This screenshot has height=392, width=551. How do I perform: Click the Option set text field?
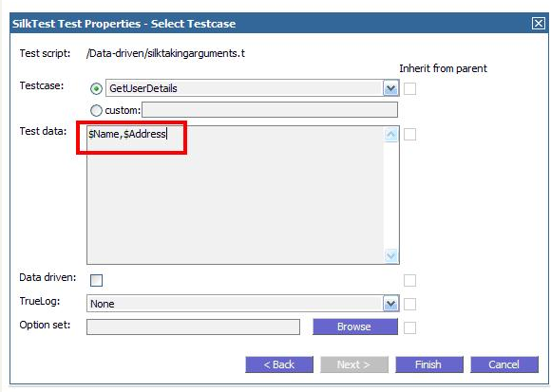tap(193, 327)
